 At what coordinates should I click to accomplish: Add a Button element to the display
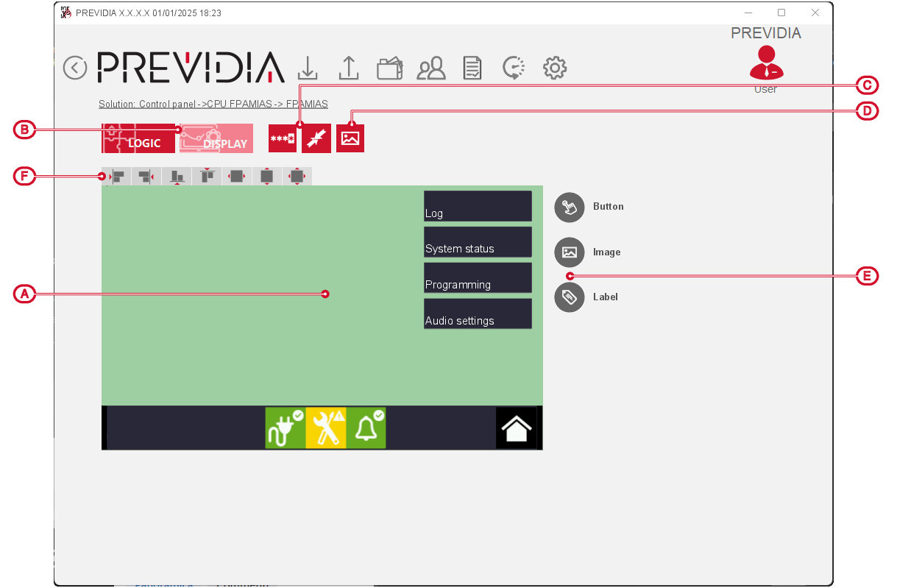click(569, 207)
